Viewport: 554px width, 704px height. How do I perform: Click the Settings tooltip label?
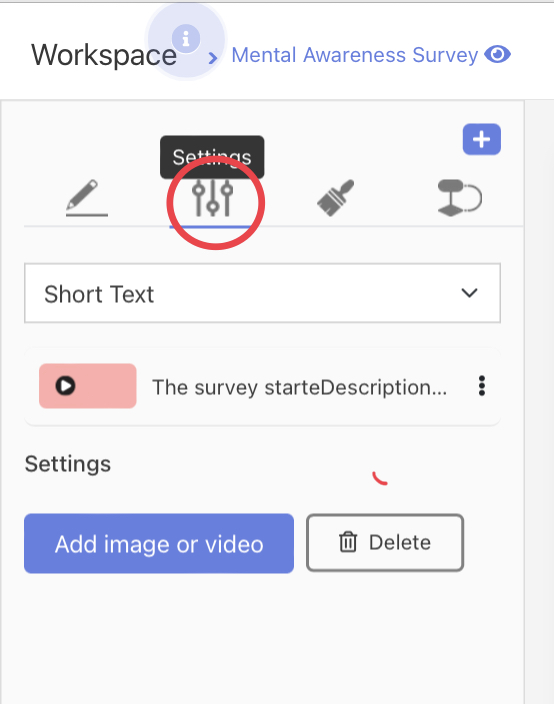[x=212, y=157]
